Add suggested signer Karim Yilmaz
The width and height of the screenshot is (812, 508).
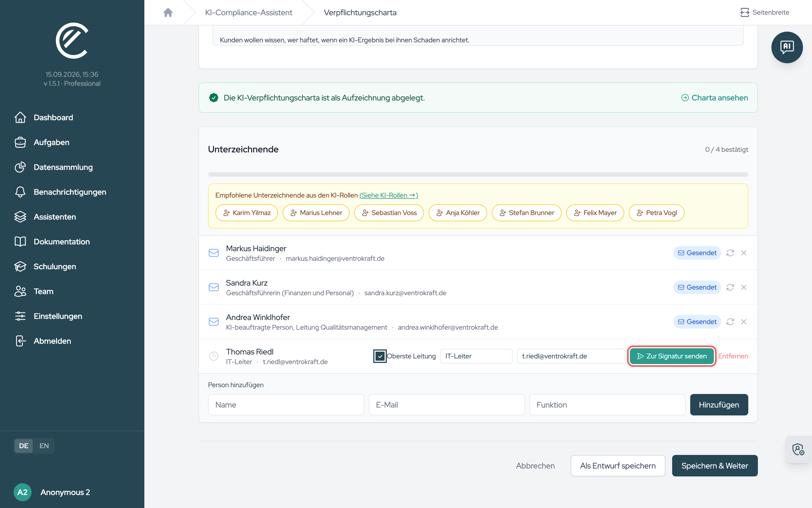(x=247, y=213)
